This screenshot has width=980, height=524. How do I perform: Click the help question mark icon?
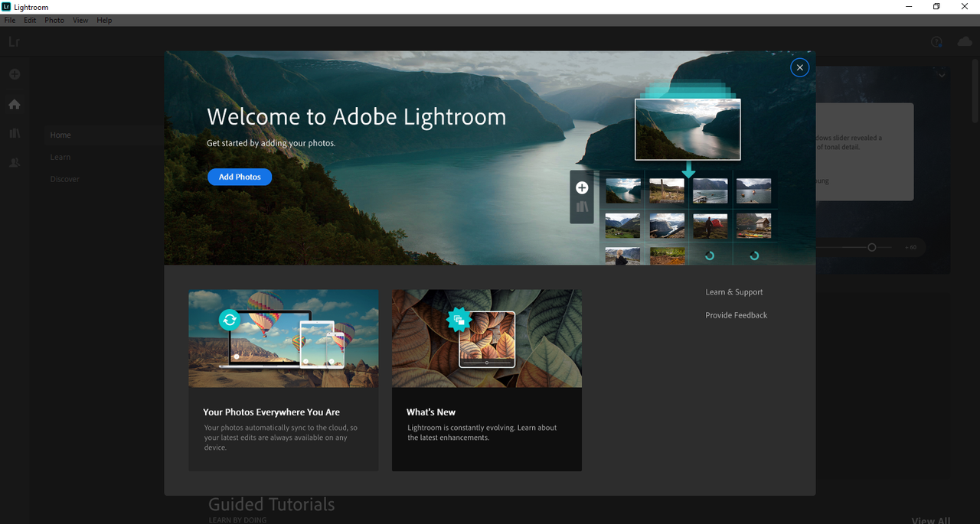click(x=936, y=42)
